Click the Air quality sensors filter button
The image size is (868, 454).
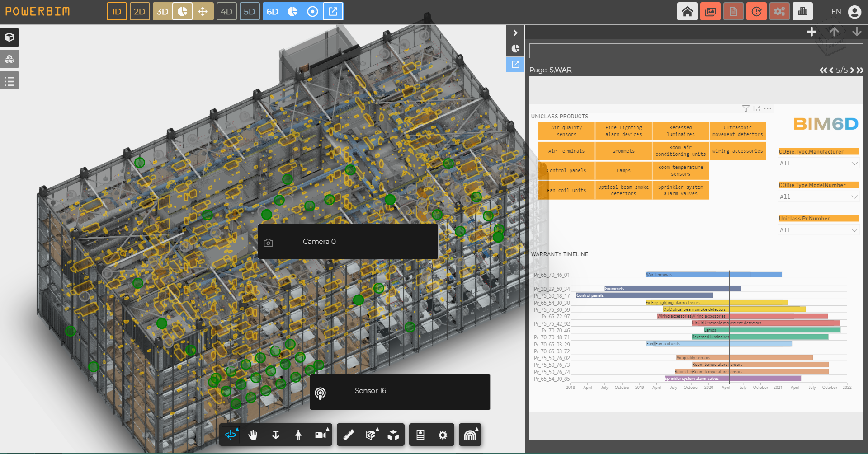(x=566, y=131)
